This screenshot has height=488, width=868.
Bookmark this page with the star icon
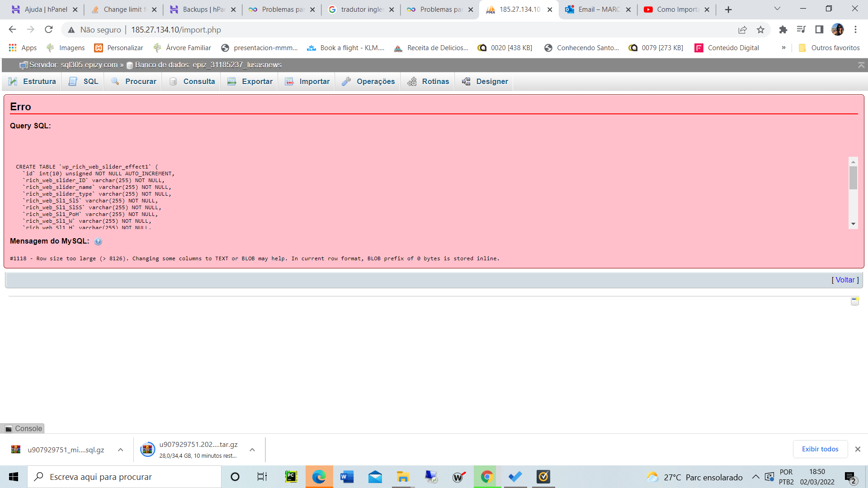pos(760,30)
